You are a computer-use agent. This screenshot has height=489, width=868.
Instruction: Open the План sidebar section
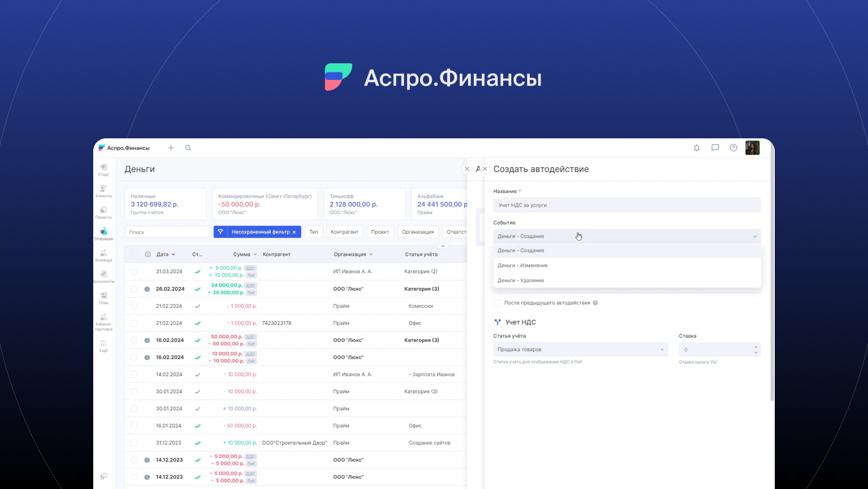pos(103,298)
